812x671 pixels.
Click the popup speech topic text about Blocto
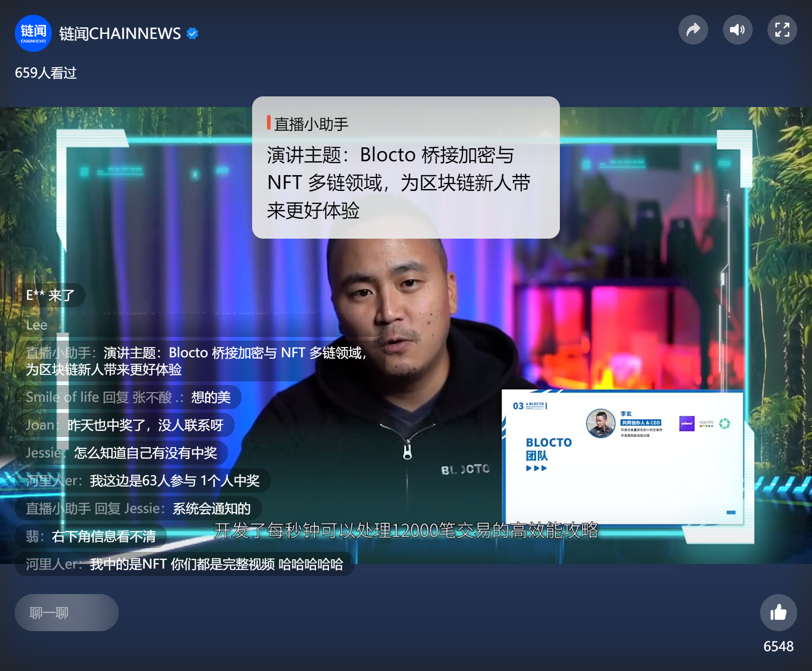pyautogui.click(x=399, y=183)
